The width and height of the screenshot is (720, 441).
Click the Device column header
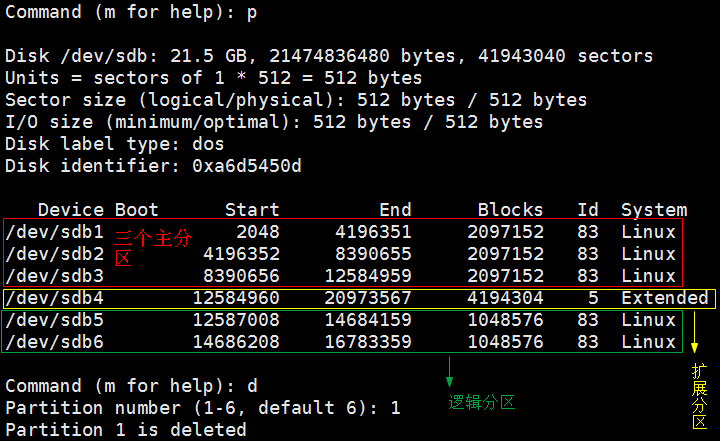71,210
